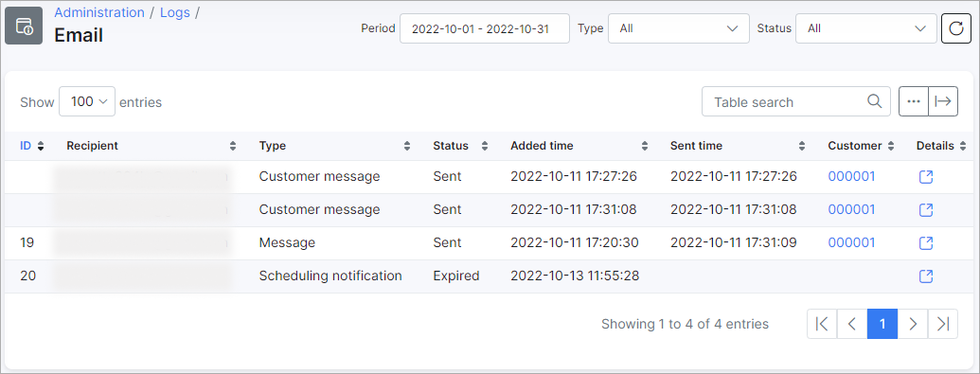Image resolution: width=980 pixels, height=374 pixels.
Task: Open the Logs breadcrumb link
Action: 174,12
